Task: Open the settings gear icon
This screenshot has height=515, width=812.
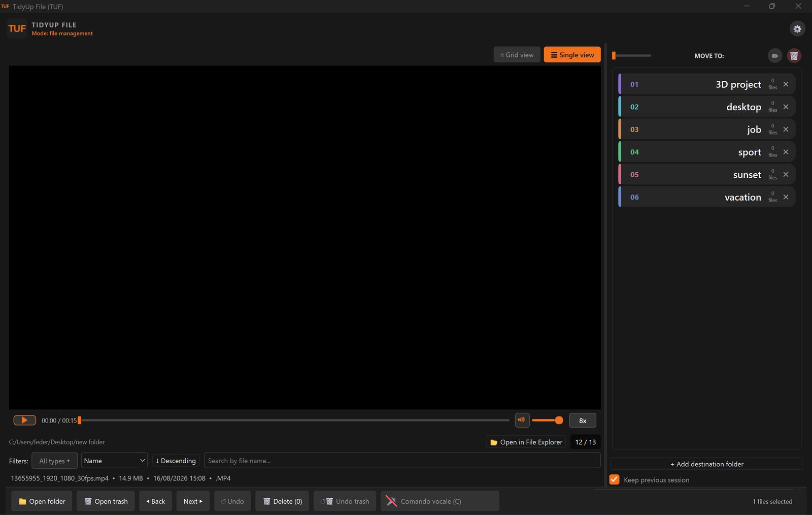Action: coord(797,29)
